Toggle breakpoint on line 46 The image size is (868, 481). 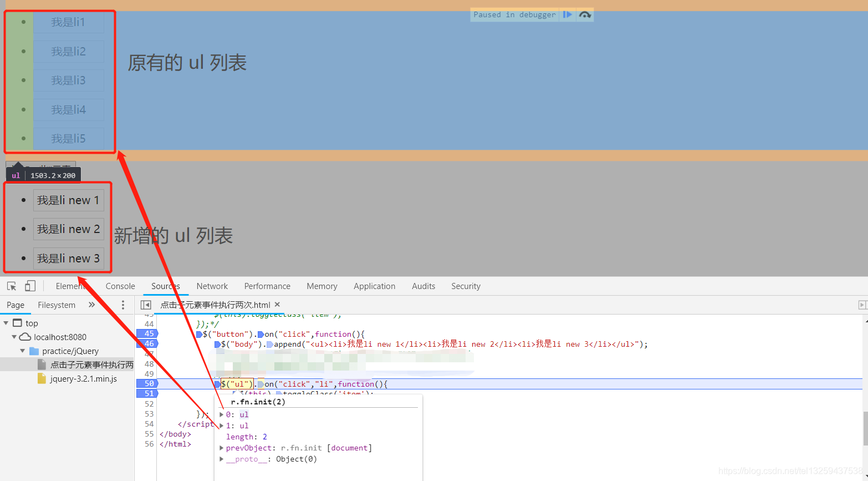point(147,343)
